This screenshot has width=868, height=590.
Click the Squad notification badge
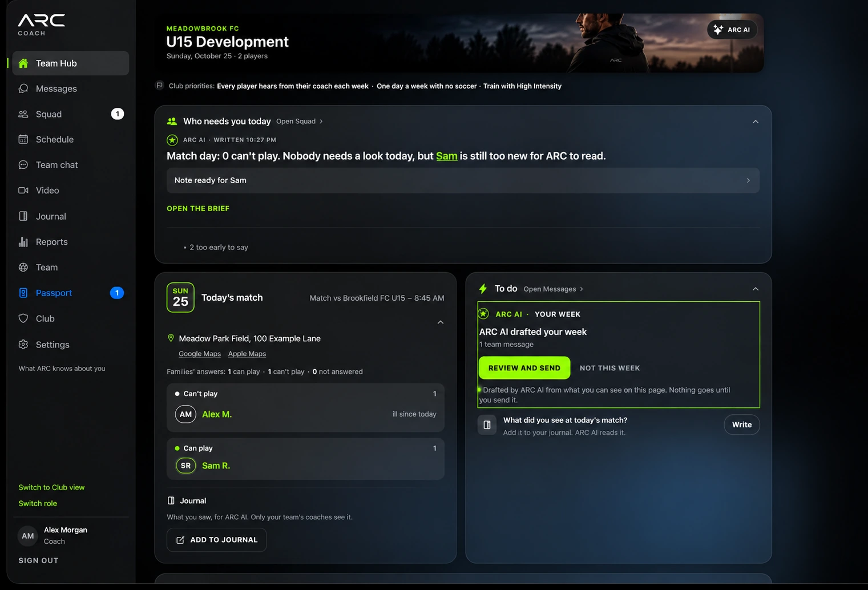pyautogui.click(x=117, y=114)
